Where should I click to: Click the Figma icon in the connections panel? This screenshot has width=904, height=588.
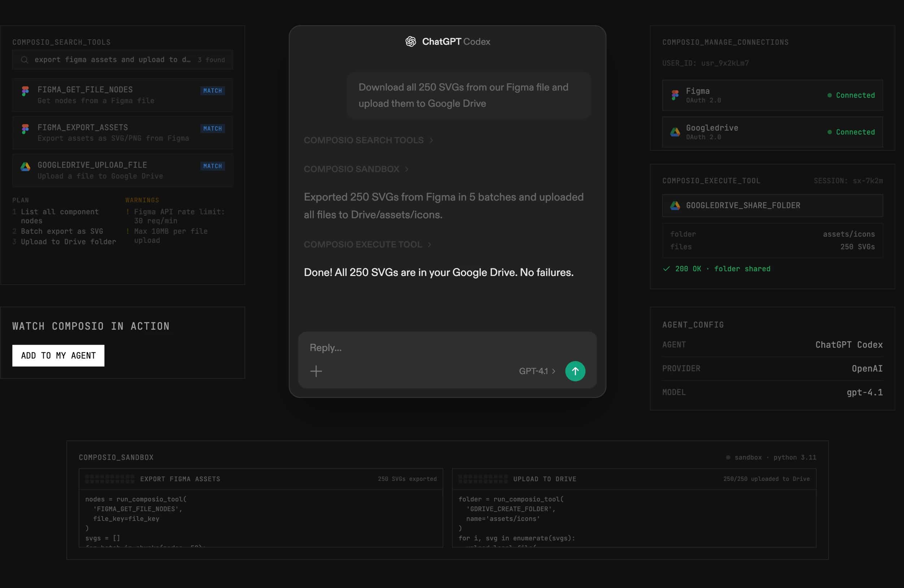[x=675, y=95]
